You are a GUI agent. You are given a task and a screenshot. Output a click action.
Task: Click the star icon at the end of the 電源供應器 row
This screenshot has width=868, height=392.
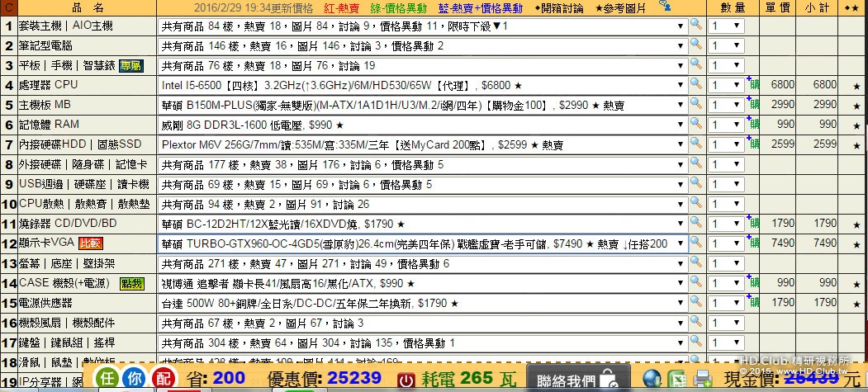pos(857,304)
